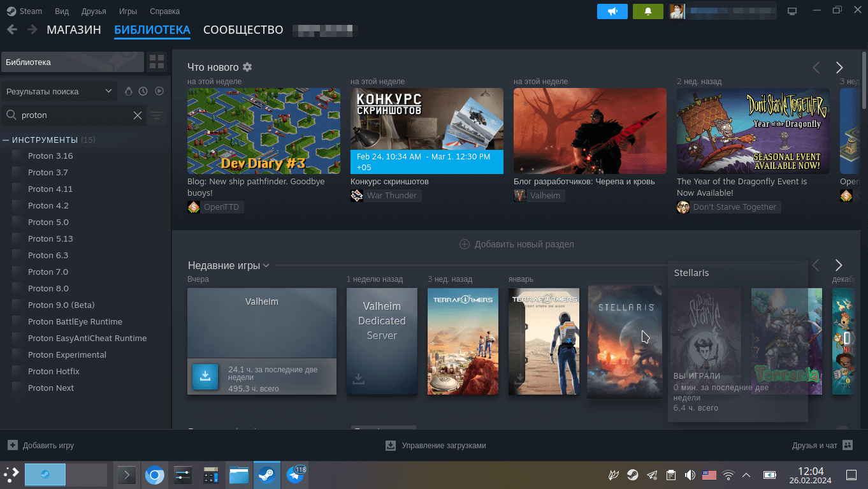Open the Что нового settings gear
Image resolution: width=868 pixels, height=489 pixels.
click(247, 67)
